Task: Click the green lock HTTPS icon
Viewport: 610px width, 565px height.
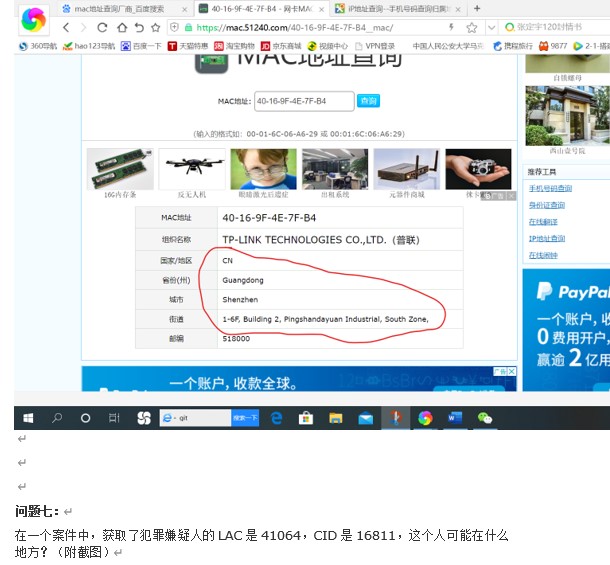Action: tap(188, 27)
